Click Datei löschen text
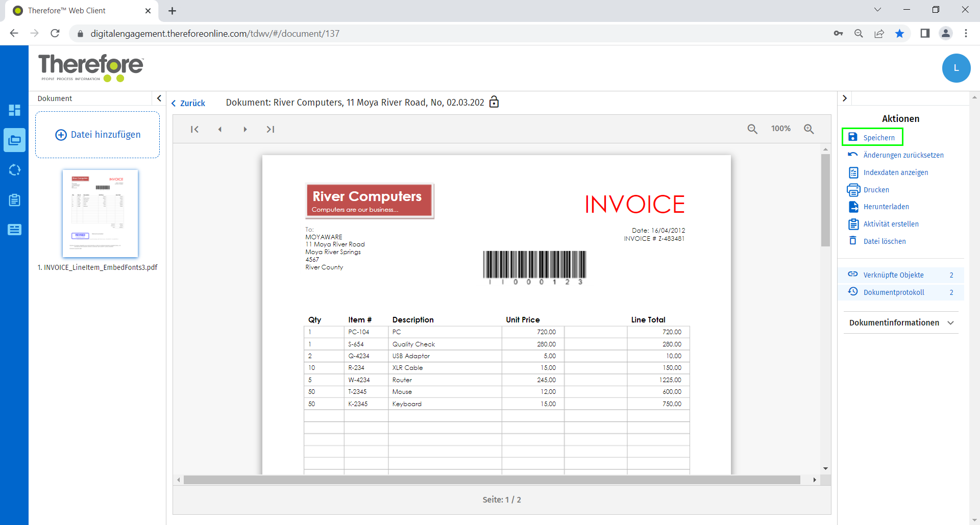 point(885,241)
